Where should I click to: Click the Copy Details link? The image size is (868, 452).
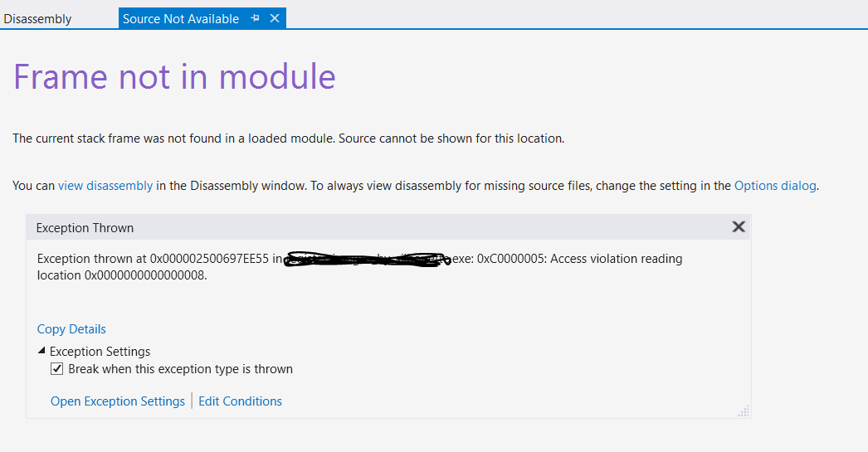[x=71, y=329]
